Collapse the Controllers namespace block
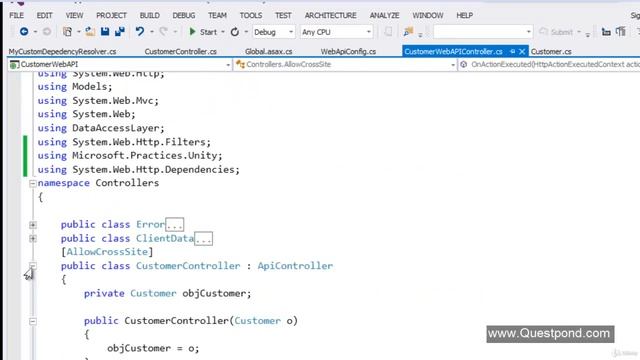Image resolution: width=640 pixels, height=360 pixels. (x=33, y=183)
